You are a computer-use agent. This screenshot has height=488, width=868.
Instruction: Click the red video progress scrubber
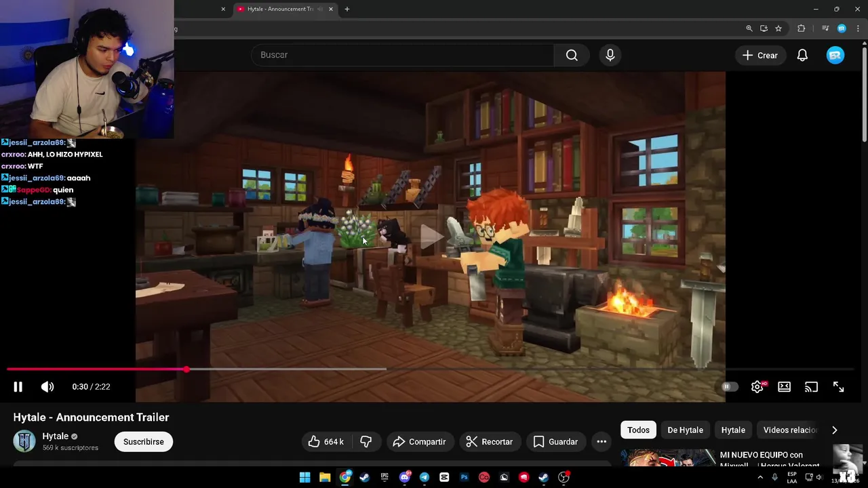pos(186,369)
